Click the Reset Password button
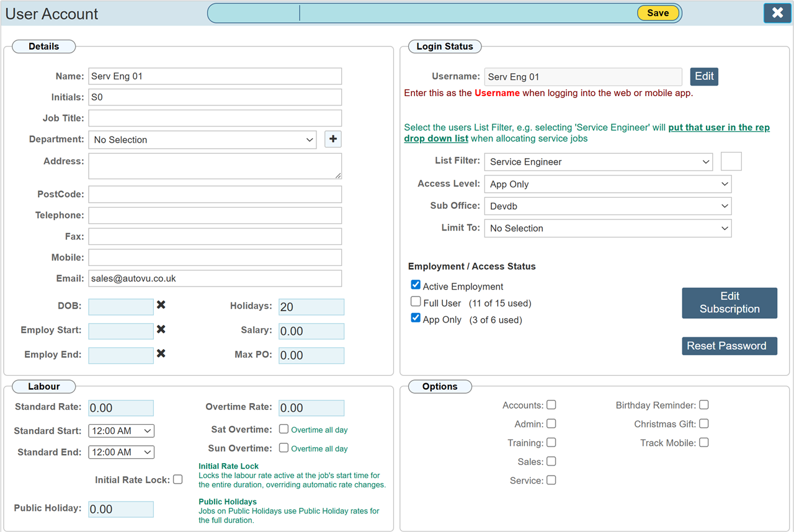Image resolution: width=794 pixels, height=532 pixels. coord(729,346)
